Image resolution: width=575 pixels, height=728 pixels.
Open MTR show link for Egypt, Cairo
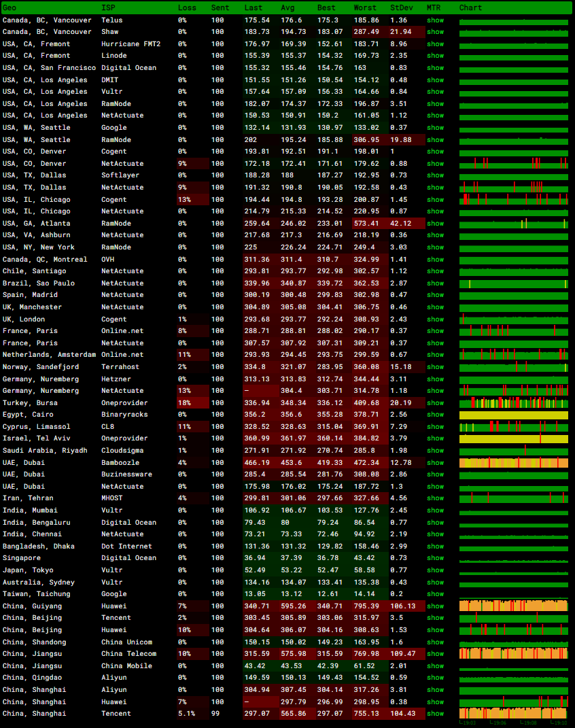tap(435, 415)
